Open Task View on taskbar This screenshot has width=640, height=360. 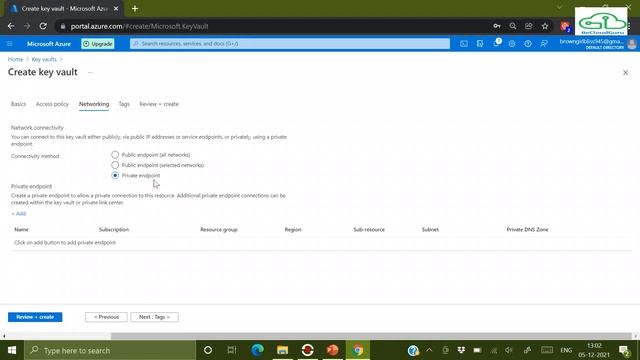(232, 350)
